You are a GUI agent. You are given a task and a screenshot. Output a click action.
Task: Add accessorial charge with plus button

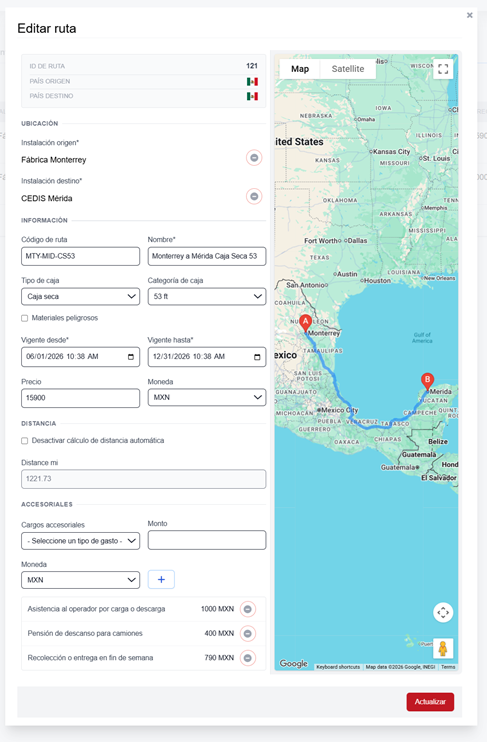pyautogui.click(x=161, y=580)
